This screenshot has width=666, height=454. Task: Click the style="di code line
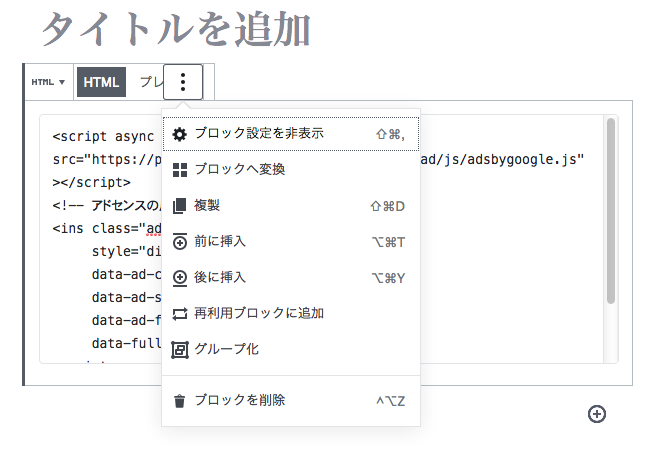[x=127, y=251]
